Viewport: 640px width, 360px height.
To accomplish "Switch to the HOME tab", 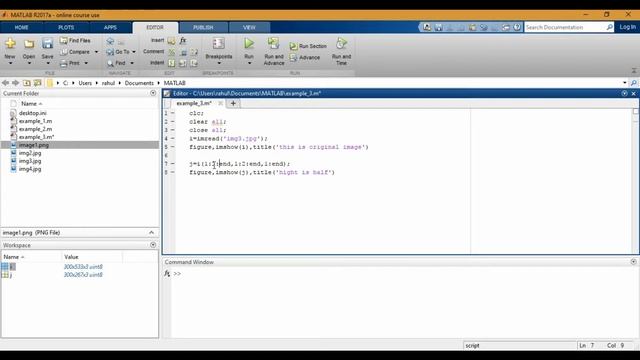I will [22, 27].
